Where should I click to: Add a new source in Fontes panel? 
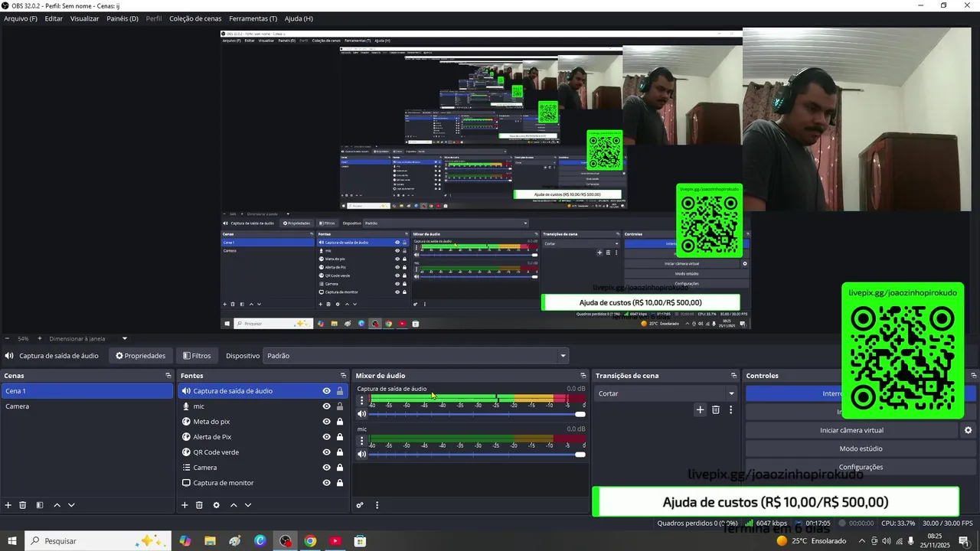coord(185,505)
